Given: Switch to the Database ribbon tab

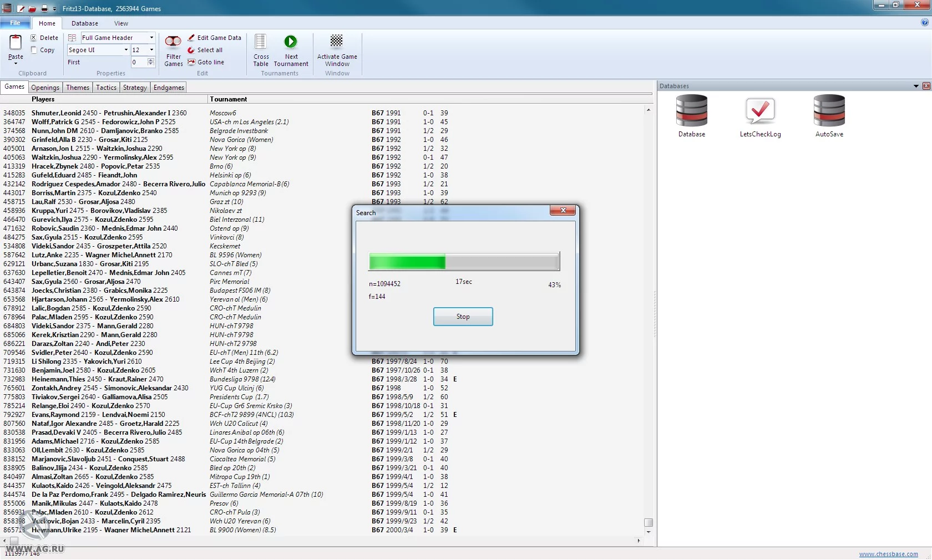Looking at the screenshot, I should tap(85, 23).
